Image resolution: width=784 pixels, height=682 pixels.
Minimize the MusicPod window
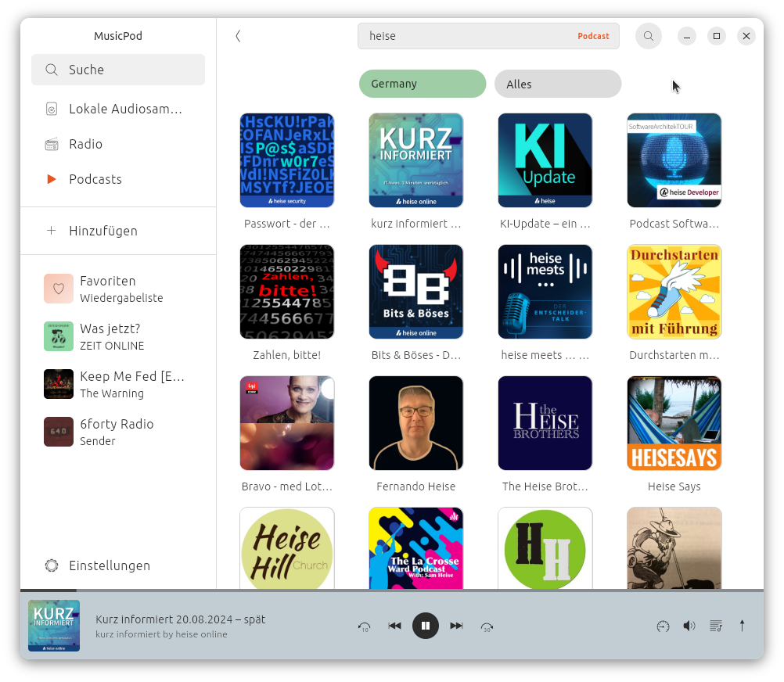coord(687,36)
